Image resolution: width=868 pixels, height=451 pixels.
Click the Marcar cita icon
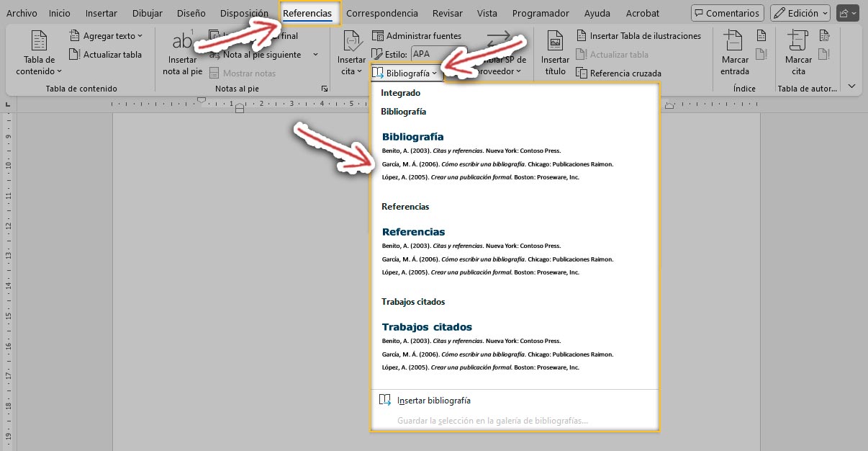pyautogui.click(x=798, y=53)
